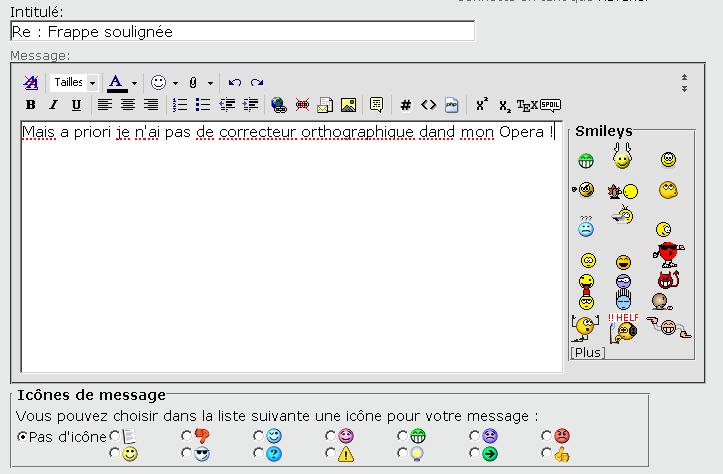Screen dimensions: 723x474
Task: Apply the font color with the A button
Action: (x=117, y=83)
